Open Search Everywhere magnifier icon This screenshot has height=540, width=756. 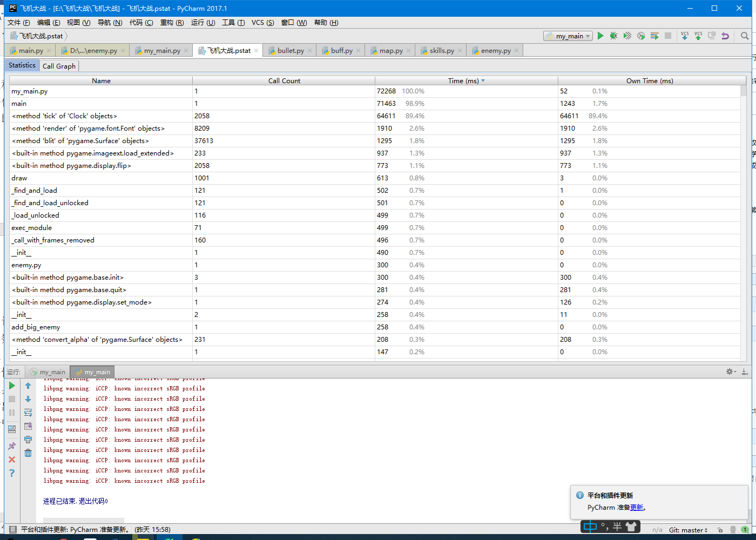[745, 36]
